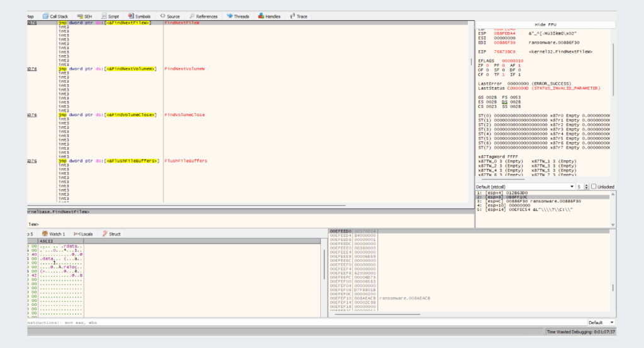Select stack row 00EFEED0
Screen dimensions: 644x348
coord(469,231)
